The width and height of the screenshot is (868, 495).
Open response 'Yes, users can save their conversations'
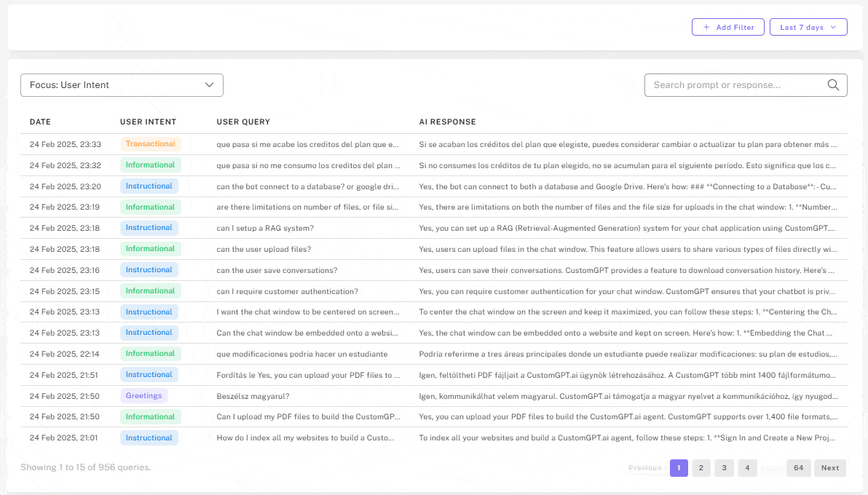(x=627, y=270)
